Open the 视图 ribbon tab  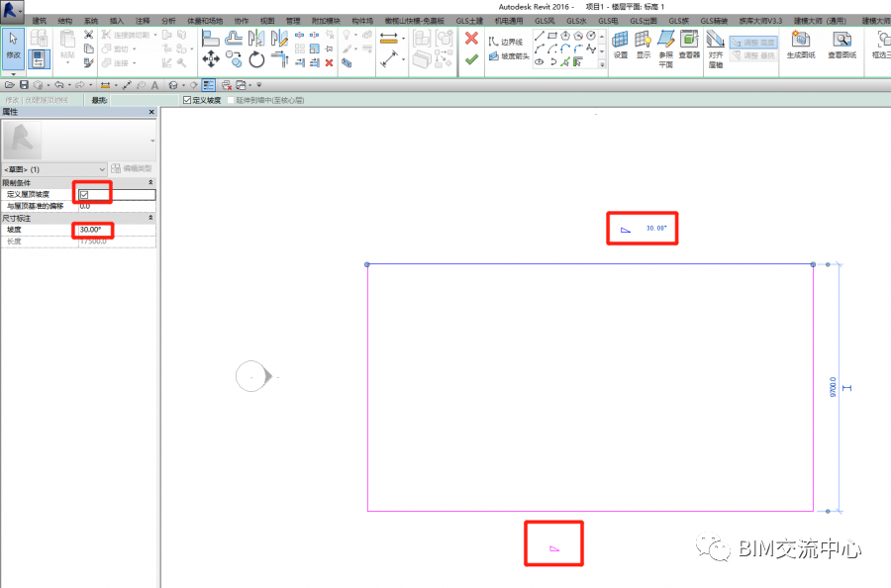(x=267, y=21)
